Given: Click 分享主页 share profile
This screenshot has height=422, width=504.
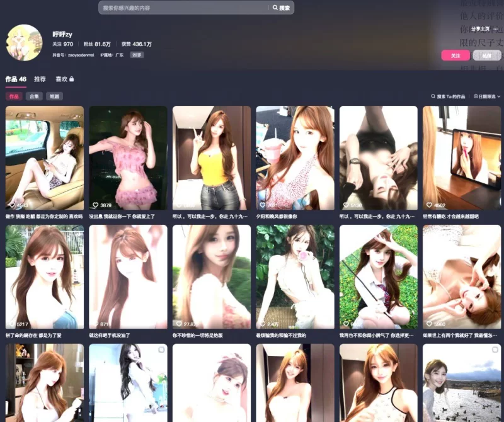Looking at the screenshot, I should 480,28.
